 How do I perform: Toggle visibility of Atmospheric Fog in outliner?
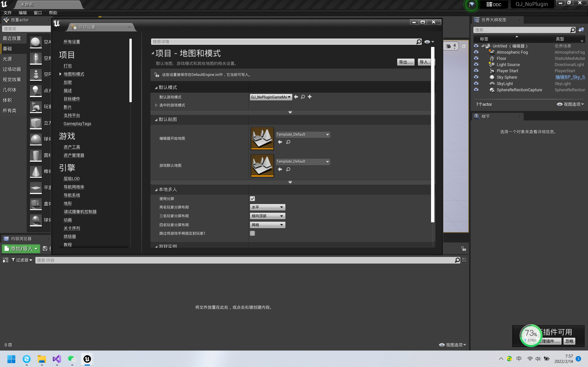coord(476,52)
